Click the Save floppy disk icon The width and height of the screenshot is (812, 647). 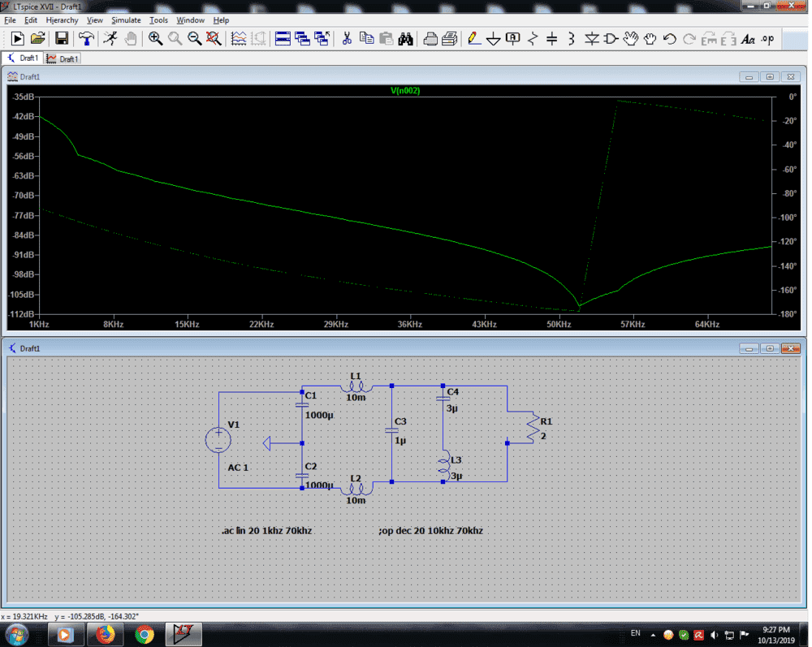coord(62,38)
